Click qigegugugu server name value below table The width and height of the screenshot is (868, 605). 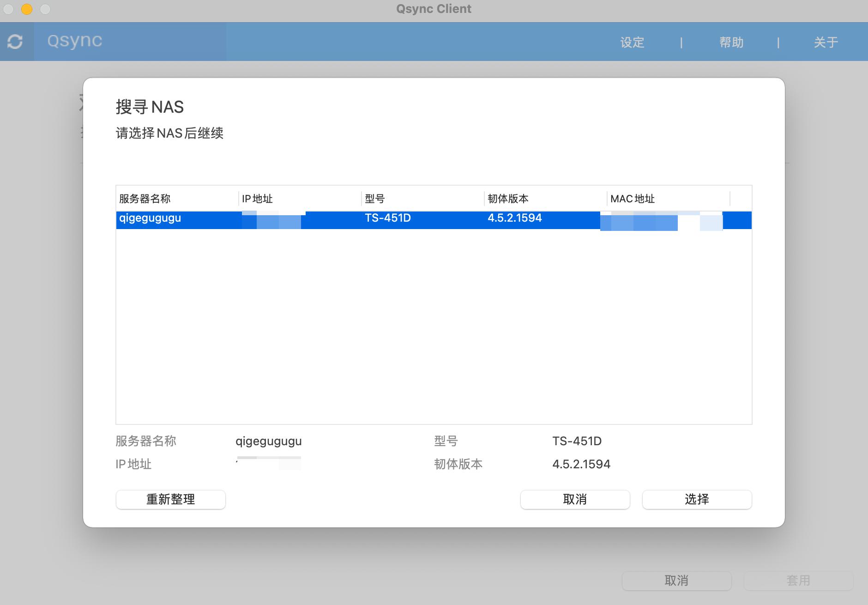click(x=269, y=442)
